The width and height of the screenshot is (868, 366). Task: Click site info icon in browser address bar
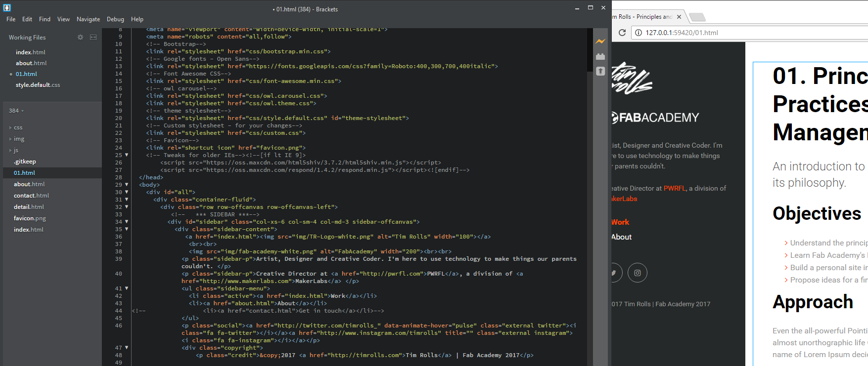tap(639, 33)
